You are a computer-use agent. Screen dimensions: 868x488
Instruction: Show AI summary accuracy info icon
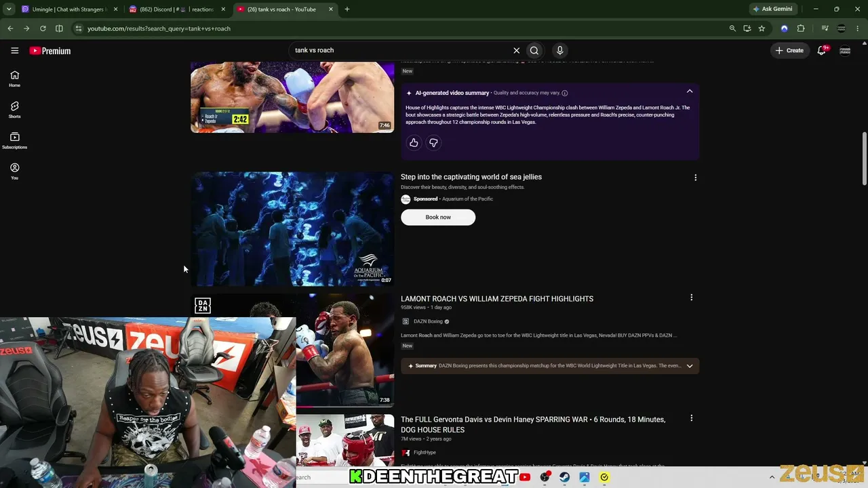564,93
